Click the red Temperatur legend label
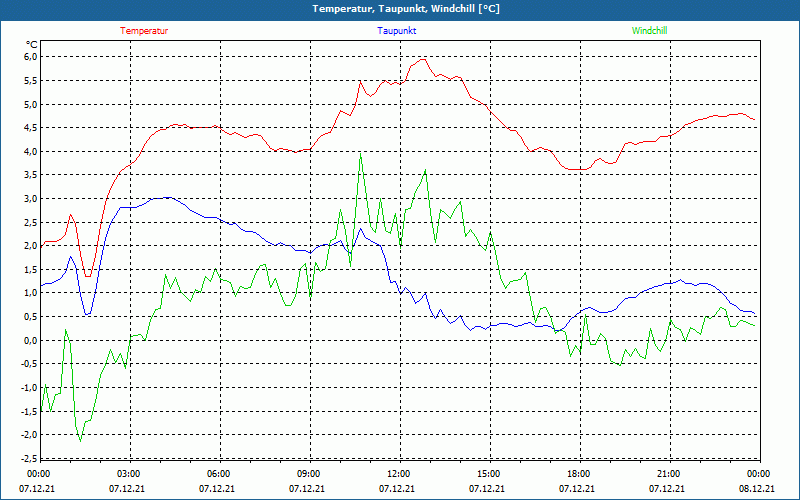This screenshot has height=500, width=800. (144, 31)
